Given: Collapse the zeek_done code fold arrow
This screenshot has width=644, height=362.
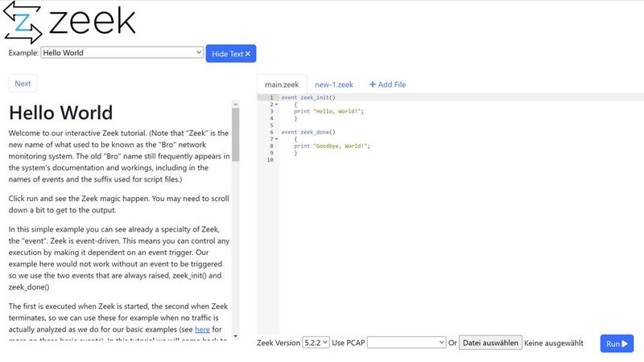Looking at the screenshot, I should (x=276, y=139).
